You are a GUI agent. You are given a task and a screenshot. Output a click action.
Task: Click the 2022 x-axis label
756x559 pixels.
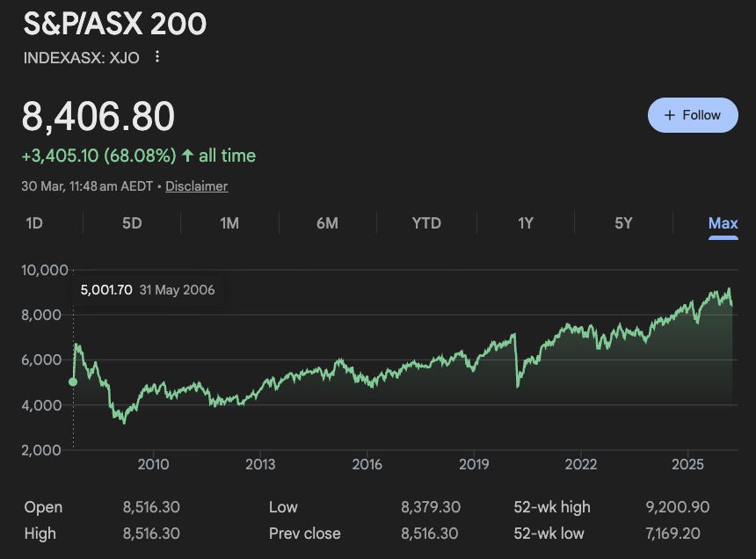[581, 464]
